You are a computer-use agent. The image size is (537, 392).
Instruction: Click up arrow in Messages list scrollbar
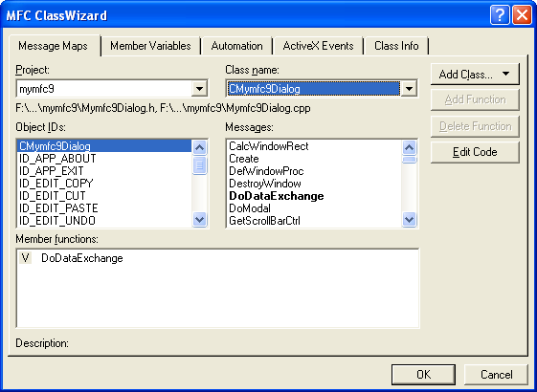pyautogui.click(x=409, y=148)
